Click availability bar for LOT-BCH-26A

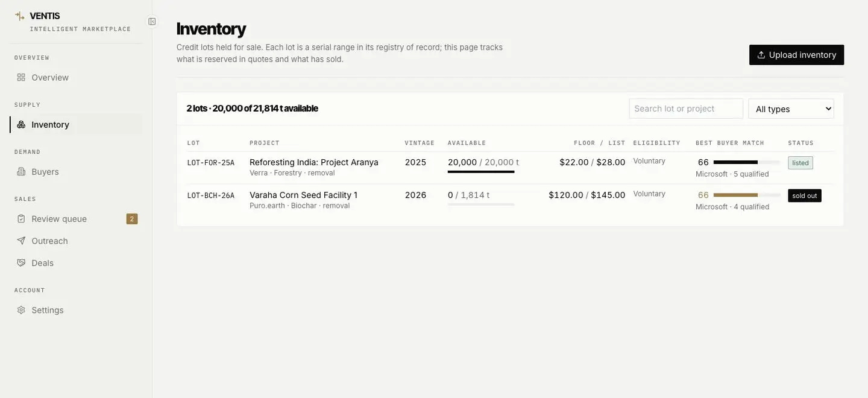tap(481, 204)
